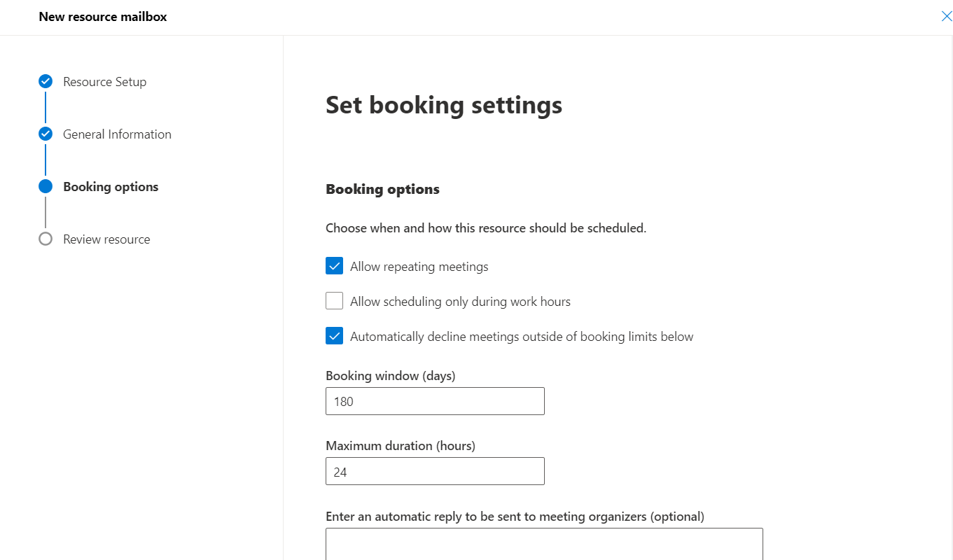Click the New resource mailbox title
Screen dimensions: 953x560
pos(103,16)
